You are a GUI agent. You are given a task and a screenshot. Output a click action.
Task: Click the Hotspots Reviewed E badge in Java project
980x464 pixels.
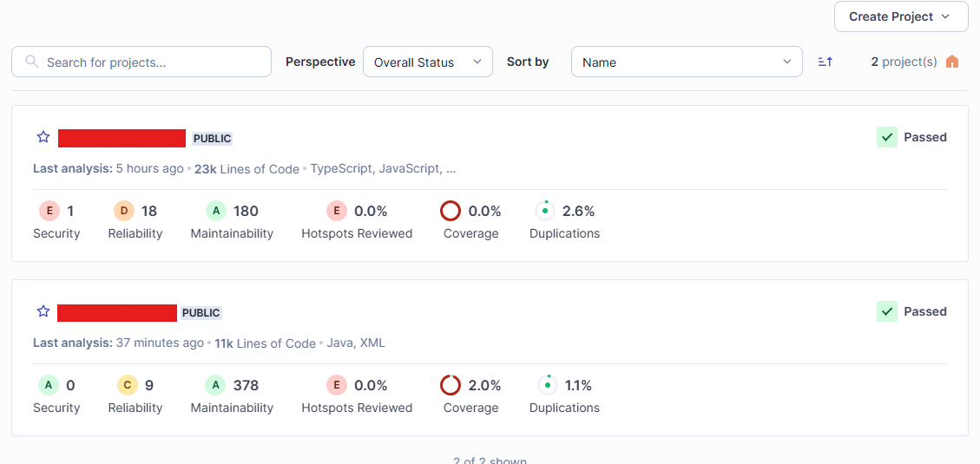pyautogui.click(x=336, y=385)
